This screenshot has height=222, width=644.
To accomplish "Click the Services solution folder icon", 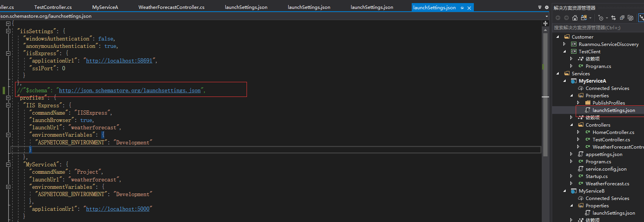I will pos(567,74).
